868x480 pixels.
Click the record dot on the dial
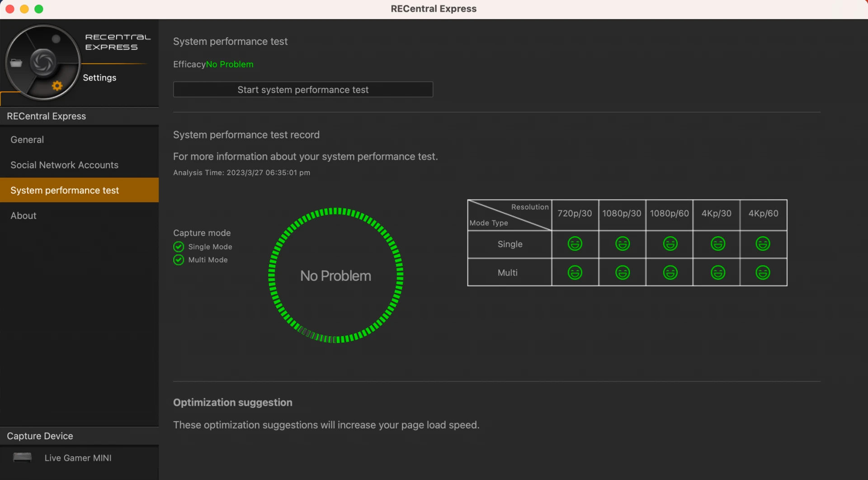[56, 39]
